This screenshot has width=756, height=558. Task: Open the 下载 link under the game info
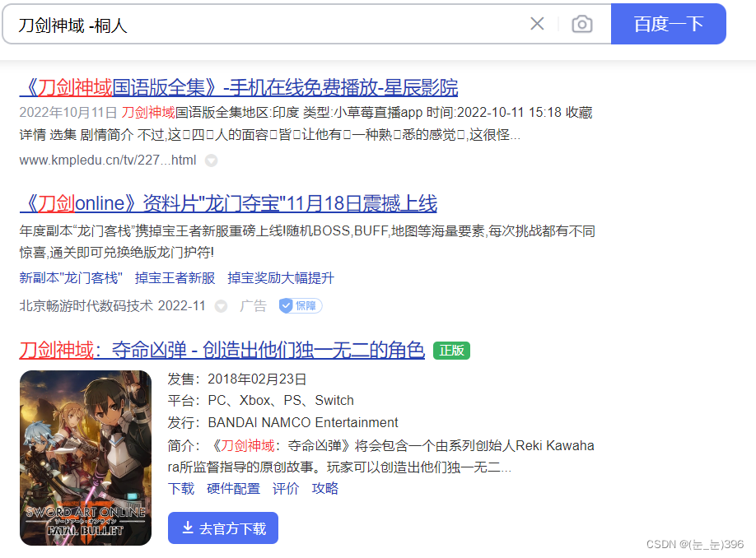[181, 489]
